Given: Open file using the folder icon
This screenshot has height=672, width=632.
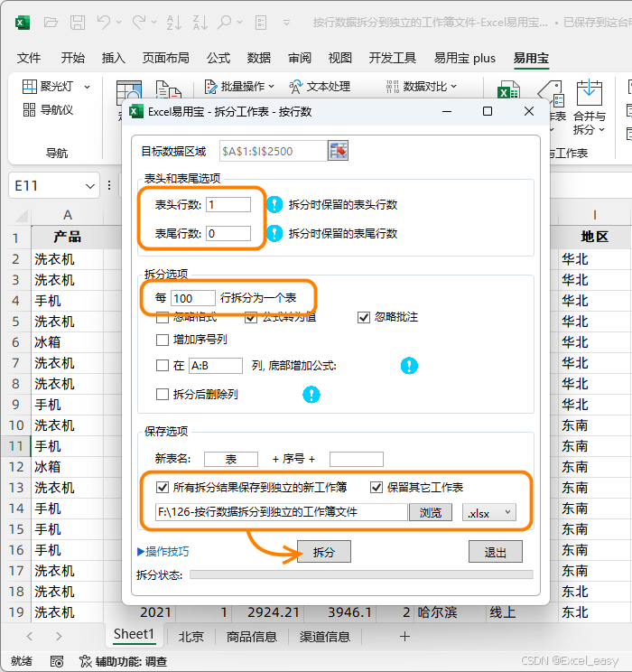Looking at the screenshot, I should click(51, 22).
